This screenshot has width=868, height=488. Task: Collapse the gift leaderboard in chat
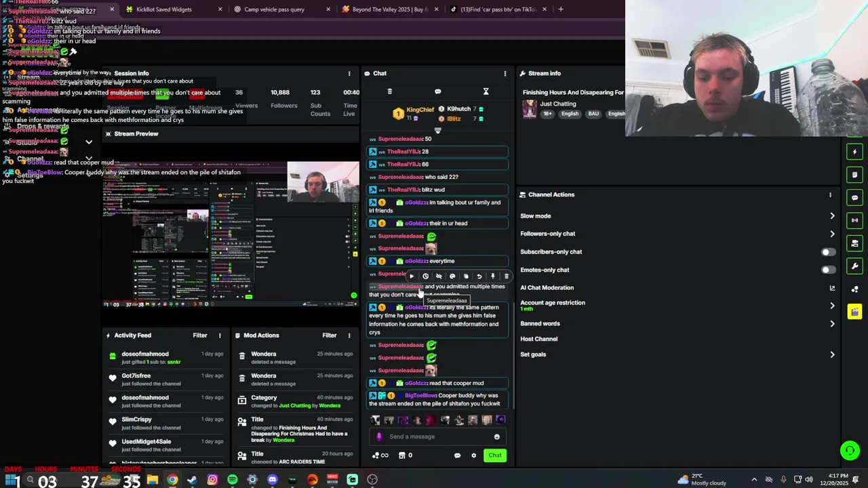pyautogui.click(x=437, y=130)
